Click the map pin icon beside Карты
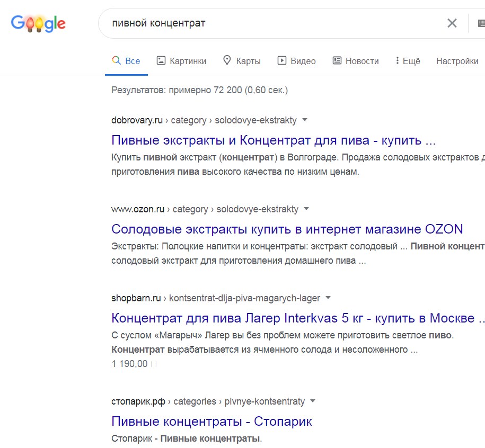This screenshot has height=448, width=485. tap(227, 60)
